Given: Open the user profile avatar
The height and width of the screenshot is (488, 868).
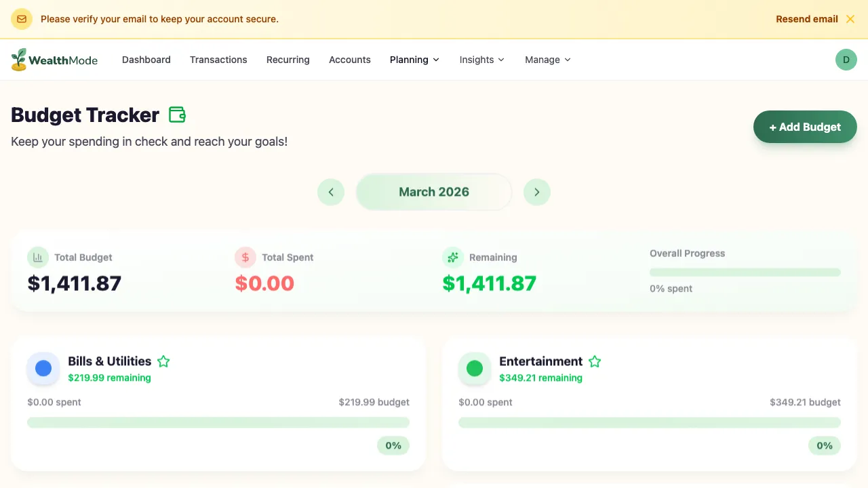Looking at the screenshot, I should [x=846, y=60].
